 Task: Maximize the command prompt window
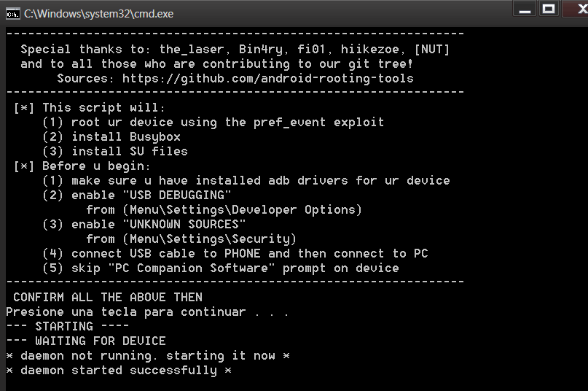pyautogui.click(x=549, y=9)
